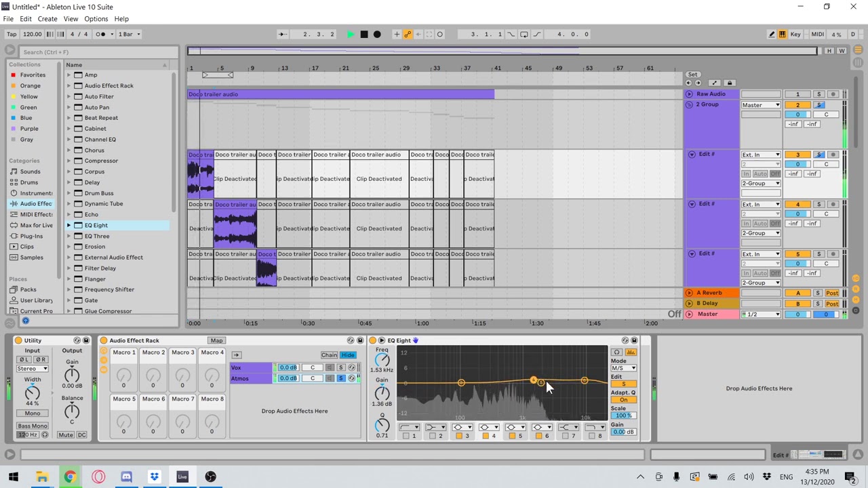The width and height of the screenshot is (868, 488).
Task: Select the Vox chain in the rack
Action: pos(251,367)
